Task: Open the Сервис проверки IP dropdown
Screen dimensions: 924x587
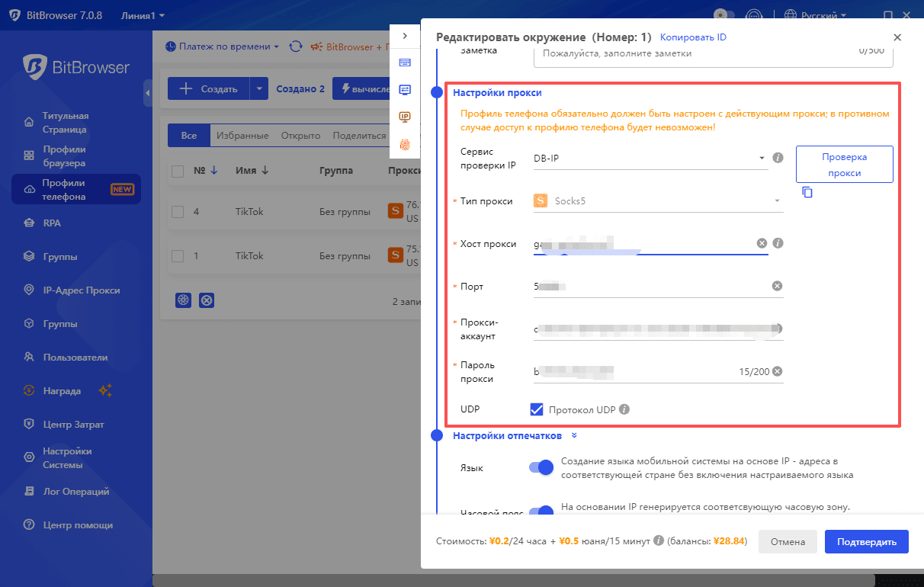Action: (x=648, y=158)
